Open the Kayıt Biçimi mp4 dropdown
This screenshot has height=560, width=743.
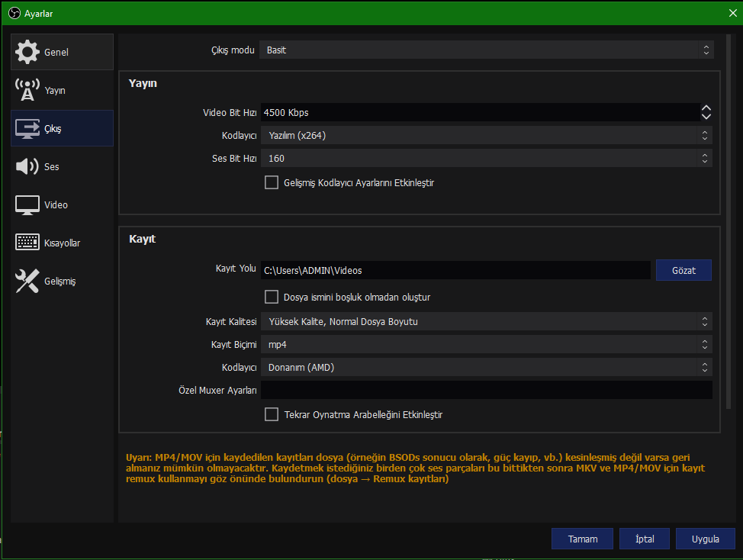tap(487, 344)
